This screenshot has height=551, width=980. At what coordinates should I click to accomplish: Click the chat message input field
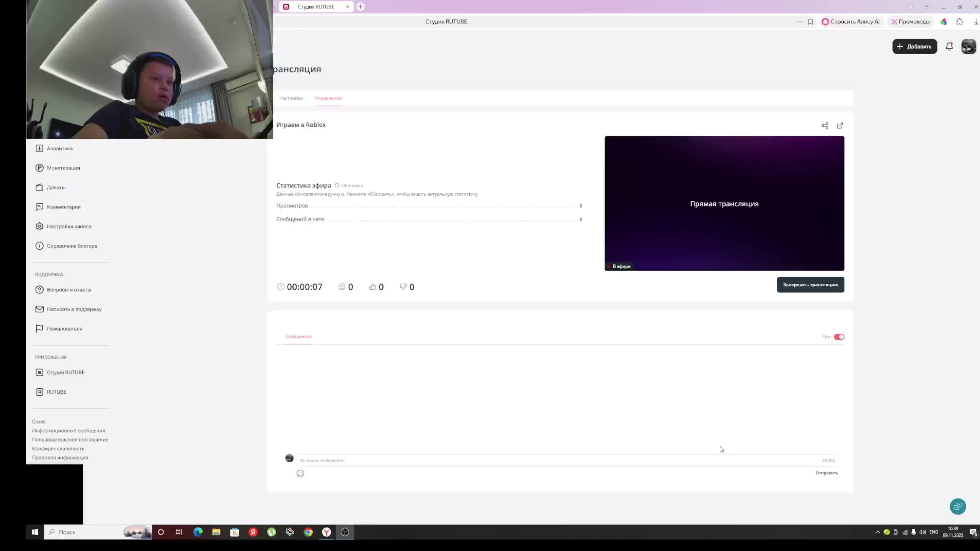(x=536, y=460)
